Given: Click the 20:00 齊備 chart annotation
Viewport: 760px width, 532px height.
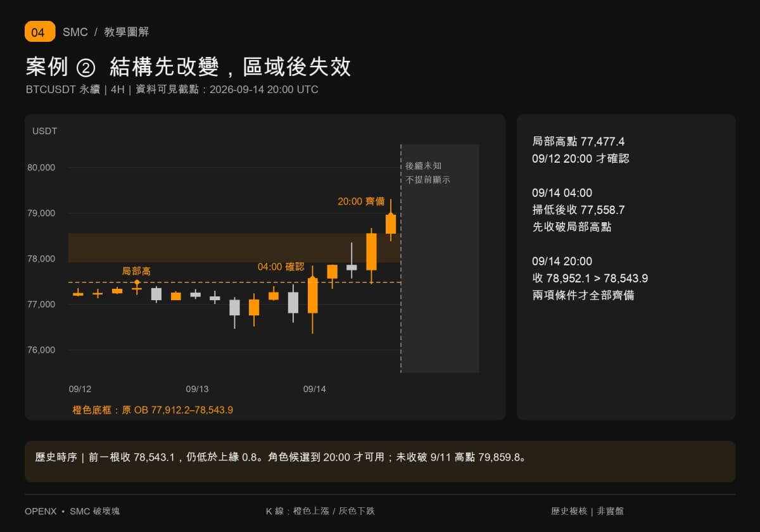Looking at the screenshot, I should tap(361, 201).
